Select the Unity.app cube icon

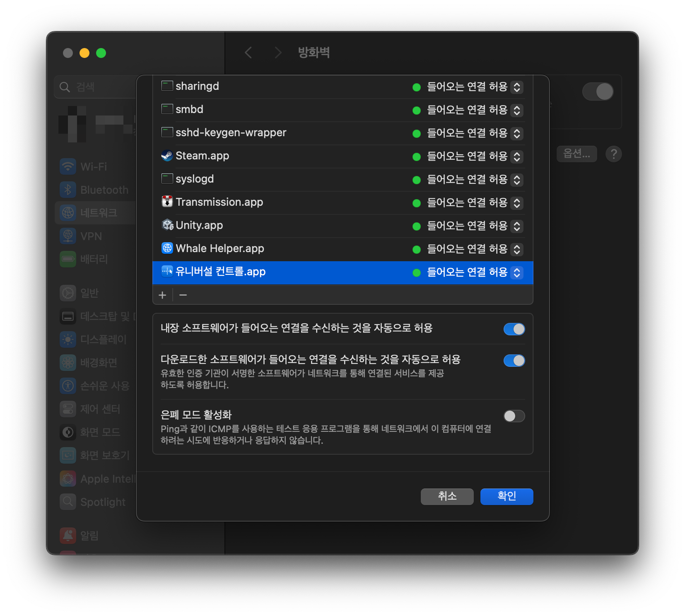pyautogui.click(x=168, y=225)
